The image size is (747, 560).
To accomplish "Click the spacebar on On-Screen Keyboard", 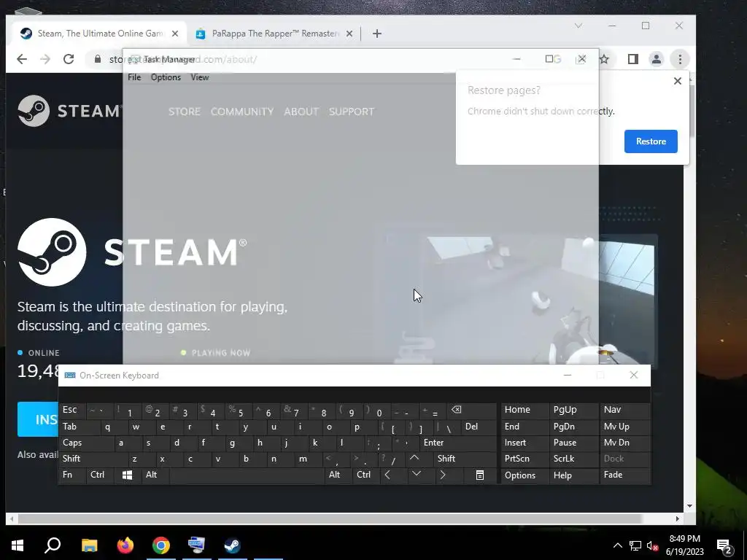I will [x=247, y=475].
